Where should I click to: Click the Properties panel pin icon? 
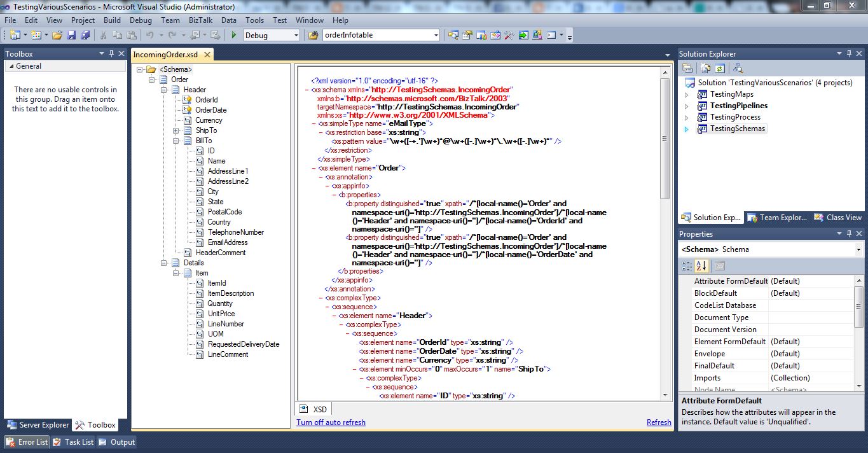[x=850, y=234]
